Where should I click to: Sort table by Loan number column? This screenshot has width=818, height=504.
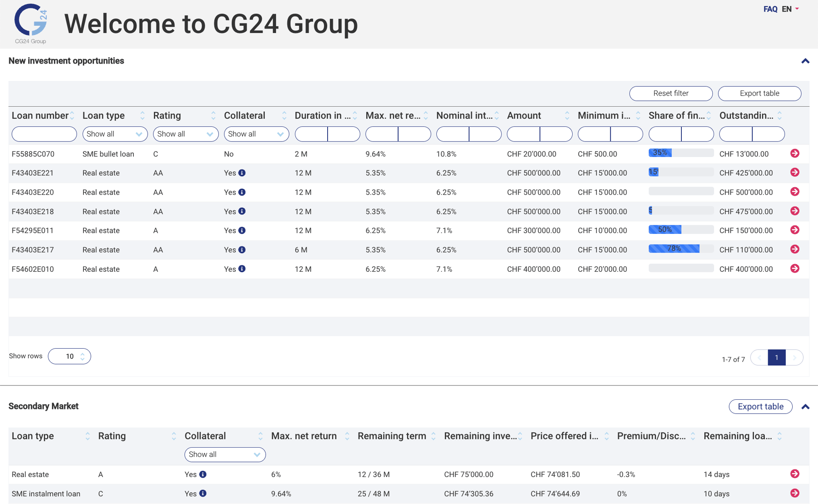point(72,116)
